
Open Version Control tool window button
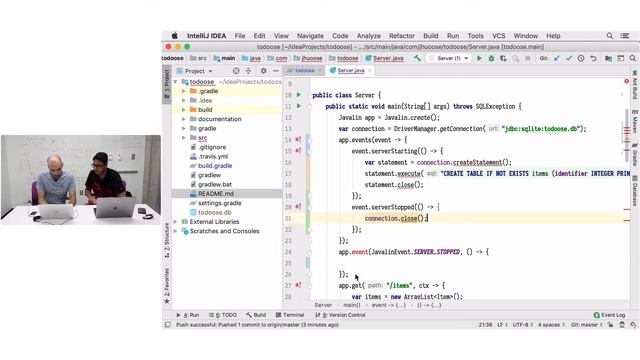340,315
